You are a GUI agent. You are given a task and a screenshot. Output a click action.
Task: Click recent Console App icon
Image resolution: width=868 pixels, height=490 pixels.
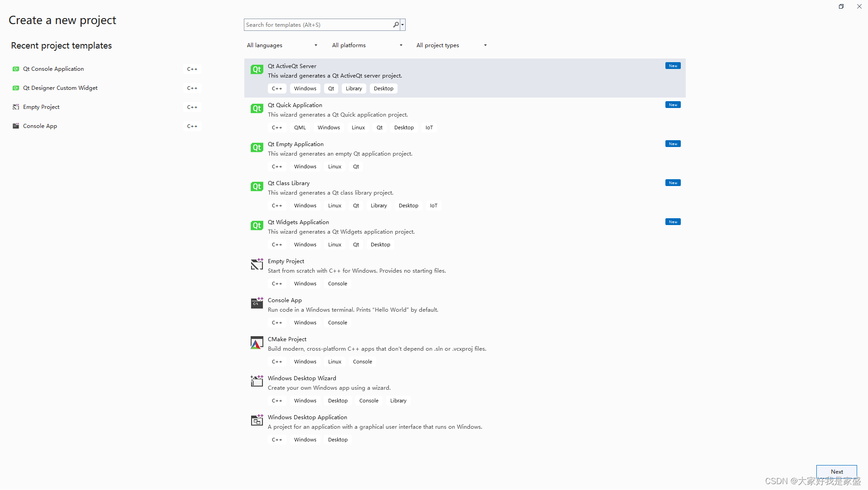[x=16, y=126]
